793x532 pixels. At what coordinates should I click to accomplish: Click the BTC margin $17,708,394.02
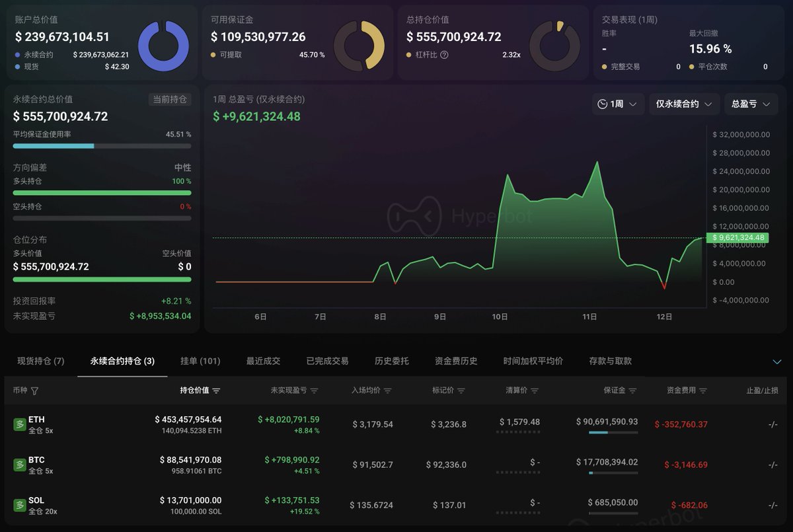click(x=607, y=462)
